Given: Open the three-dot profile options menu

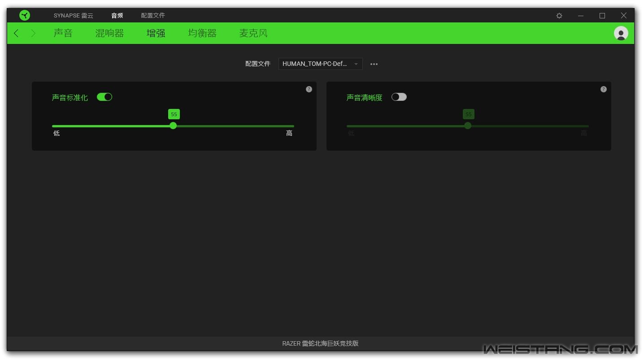Looking at the screenshot, I should tap(374, 64).
